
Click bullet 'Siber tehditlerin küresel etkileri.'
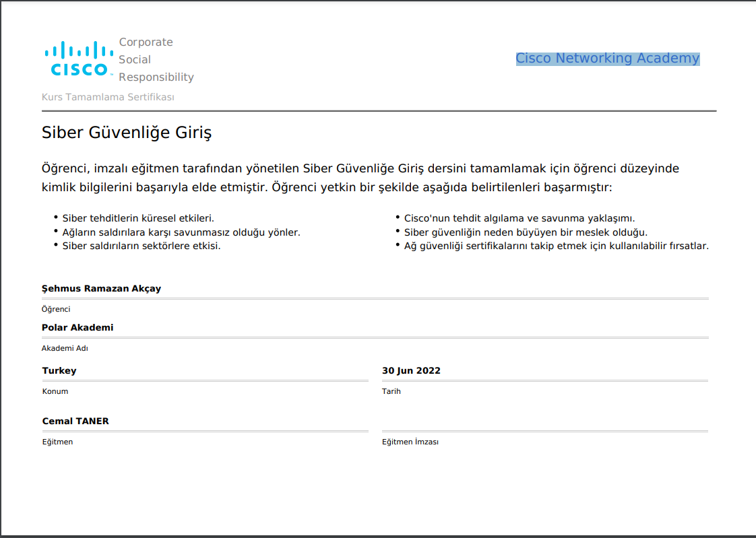point(138,218)
